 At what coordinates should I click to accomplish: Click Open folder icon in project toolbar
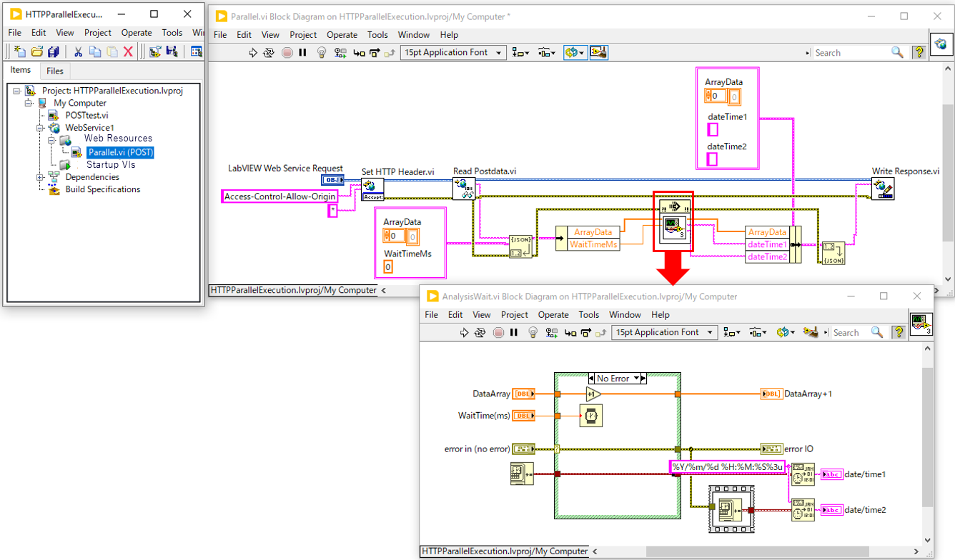pyautogui.click(x=36, y=51)
